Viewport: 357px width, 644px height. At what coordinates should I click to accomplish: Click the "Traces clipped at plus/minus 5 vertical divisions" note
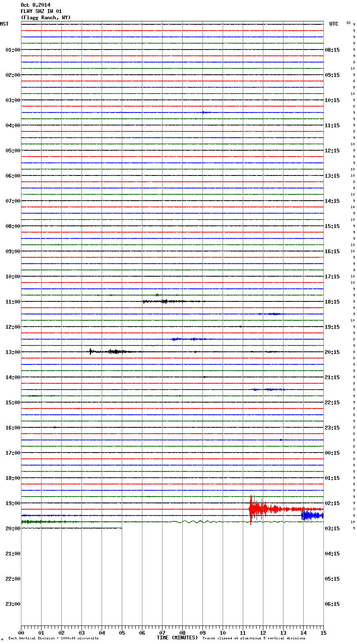254,639
